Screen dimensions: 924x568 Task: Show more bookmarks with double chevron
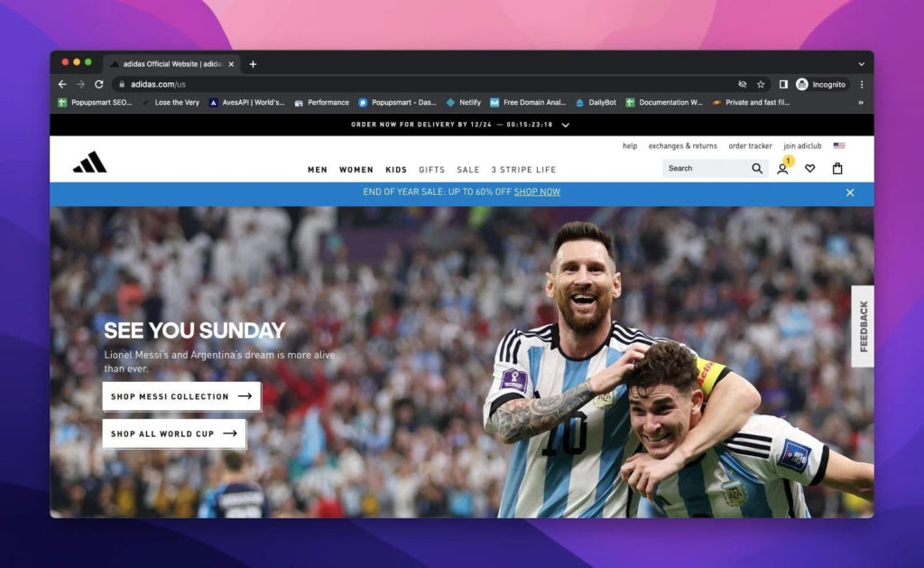[861, 103]
